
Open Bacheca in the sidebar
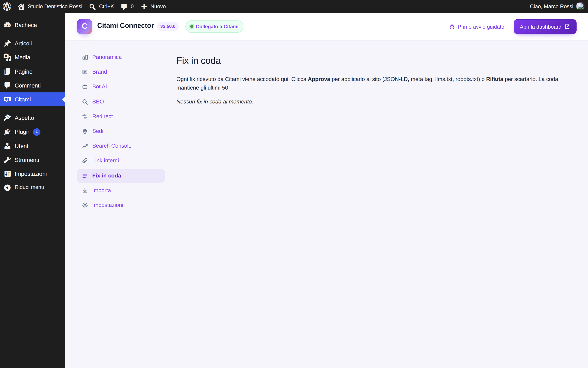coord(32,25)
